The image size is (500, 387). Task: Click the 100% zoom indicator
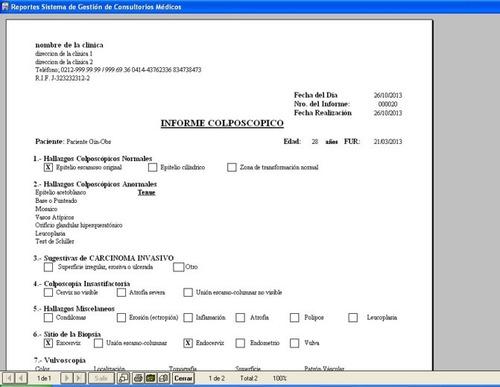(x=280, y=378)
